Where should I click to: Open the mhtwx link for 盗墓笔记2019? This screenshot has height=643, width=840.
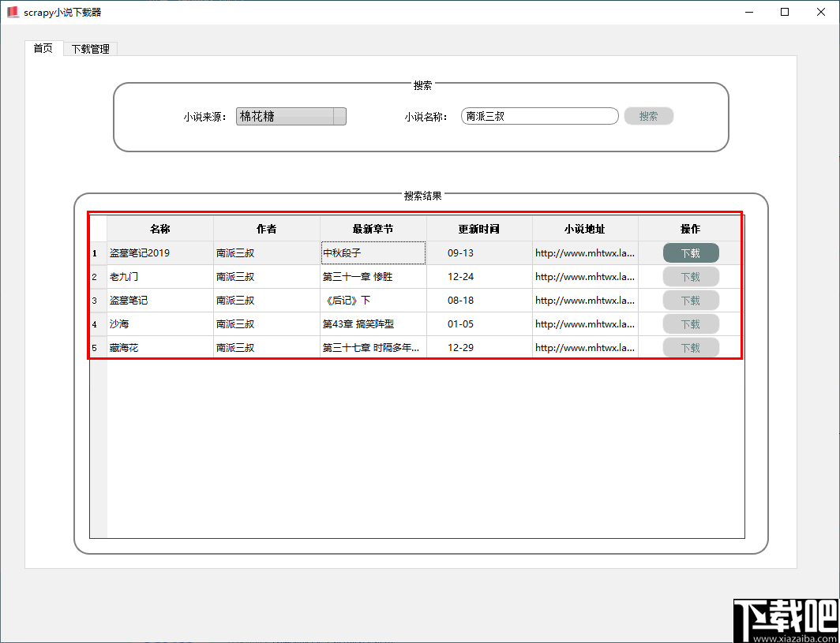coord(584,252)
